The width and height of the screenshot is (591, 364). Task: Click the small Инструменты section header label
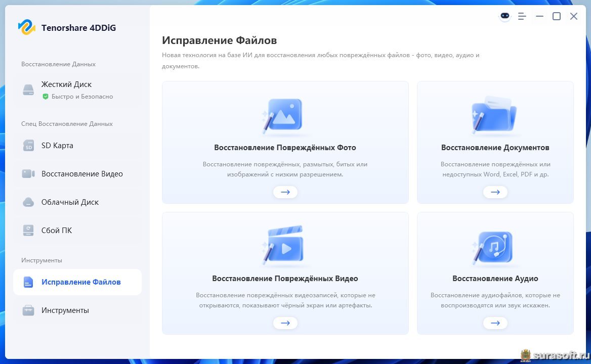point(41,260)
